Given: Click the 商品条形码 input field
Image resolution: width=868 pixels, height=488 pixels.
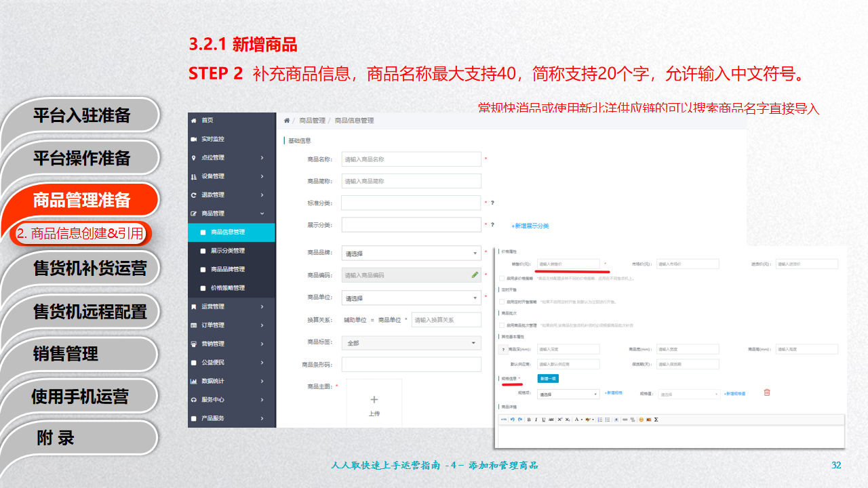Looking at the screenshot, I should pos(411,365).
